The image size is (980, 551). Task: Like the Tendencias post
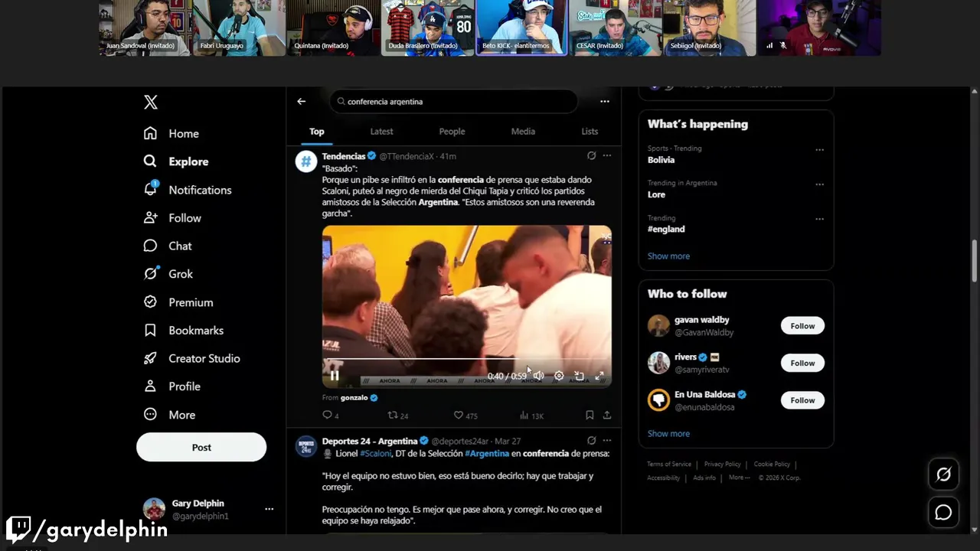[465, 416]
